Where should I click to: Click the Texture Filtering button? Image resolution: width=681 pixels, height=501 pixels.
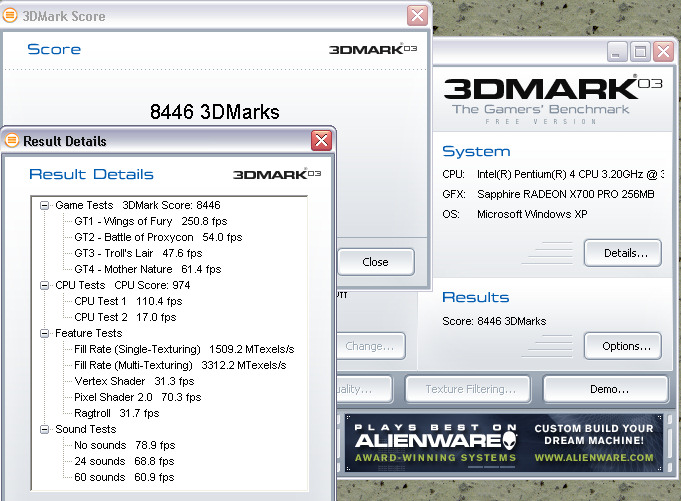tap(468, 389)
